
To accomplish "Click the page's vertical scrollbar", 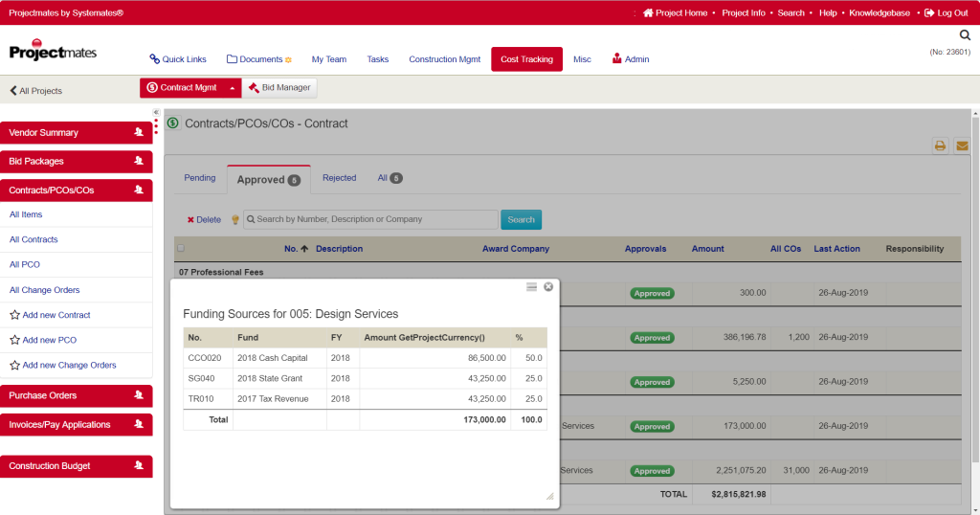I will tap(975, 287).
